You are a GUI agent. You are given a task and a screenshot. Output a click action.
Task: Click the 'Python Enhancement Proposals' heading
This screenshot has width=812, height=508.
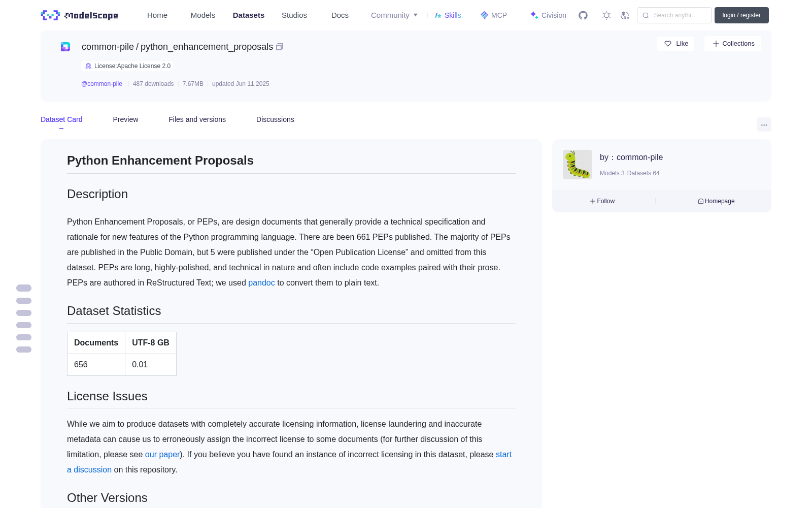[x=160, y=161]
